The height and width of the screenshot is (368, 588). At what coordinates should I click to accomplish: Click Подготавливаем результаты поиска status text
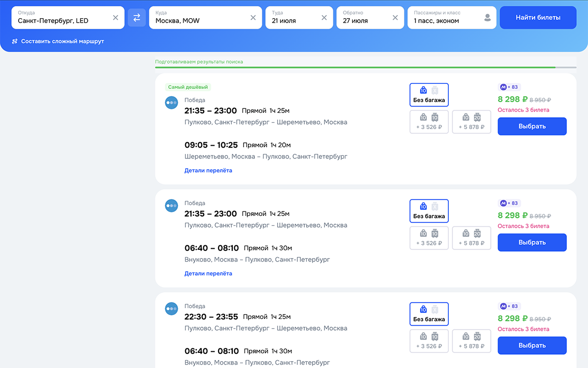[199, 62]
